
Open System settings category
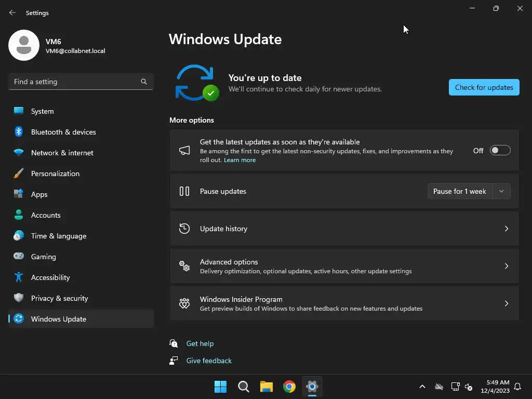(x=81, y=111)
